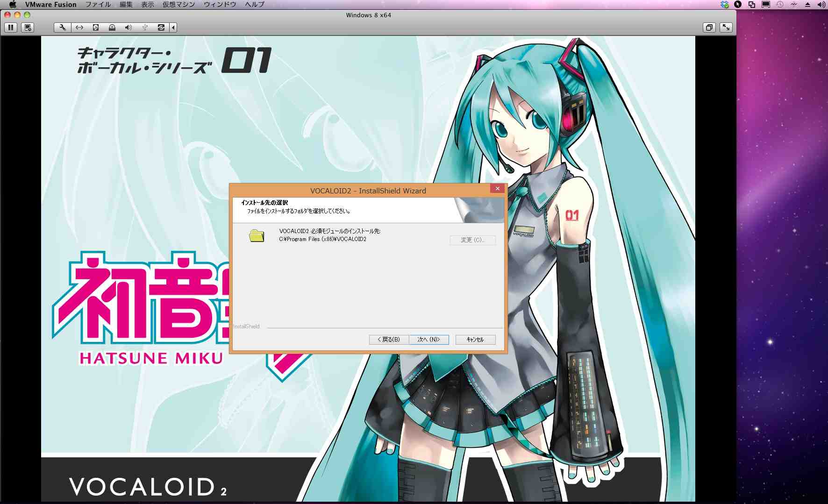Open the ヘルプ menu
The height and width of the screenshot is (504, 828).
tap(255, 4)
